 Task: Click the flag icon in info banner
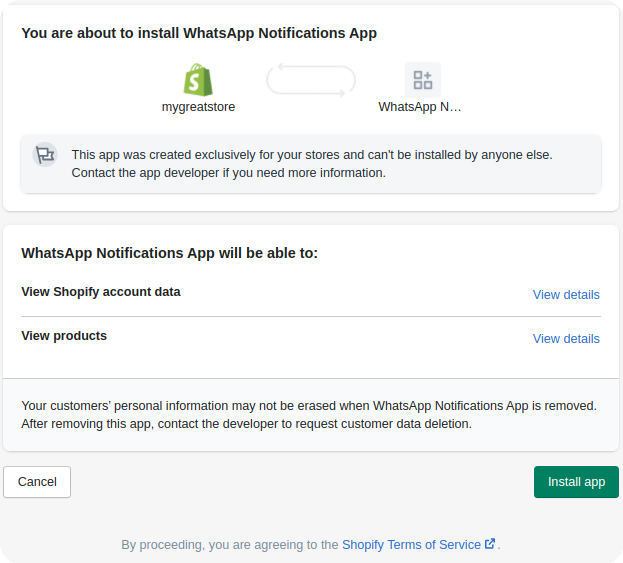(45, 155)
